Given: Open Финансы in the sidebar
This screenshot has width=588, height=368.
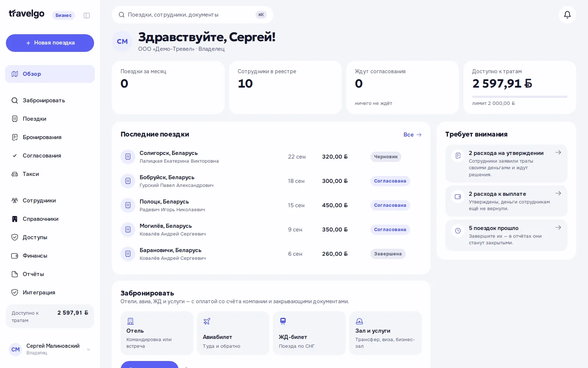Looking at the screenshot, I should point(50,256).
